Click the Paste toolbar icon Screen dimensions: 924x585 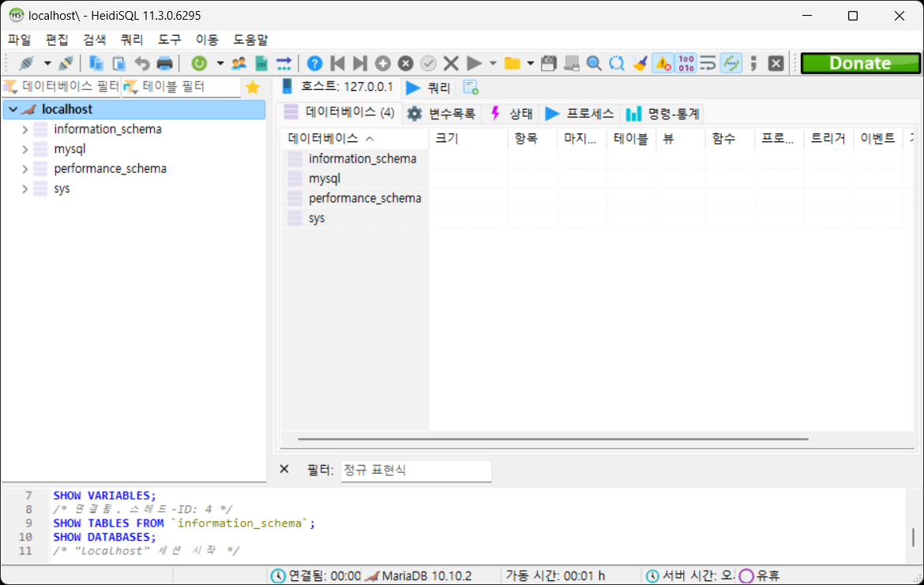pyautogui.click(x=119, y=63)
